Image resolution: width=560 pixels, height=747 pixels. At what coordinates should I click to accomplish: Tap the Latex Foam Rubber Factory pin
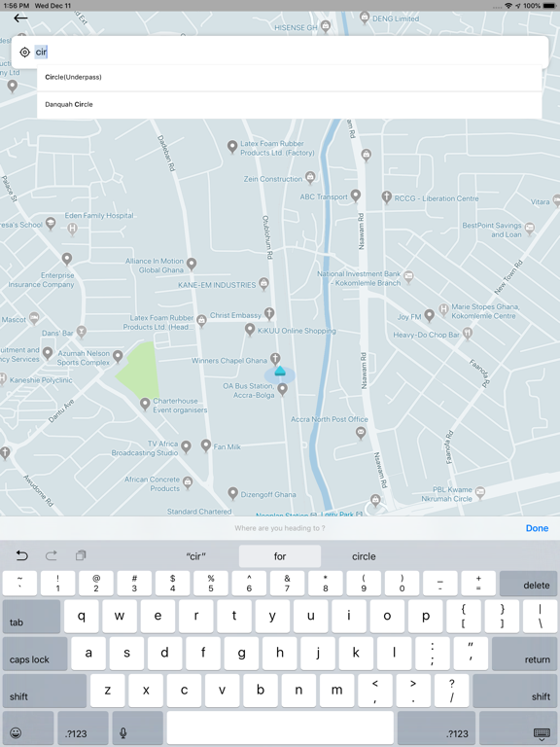pos(232,147)
